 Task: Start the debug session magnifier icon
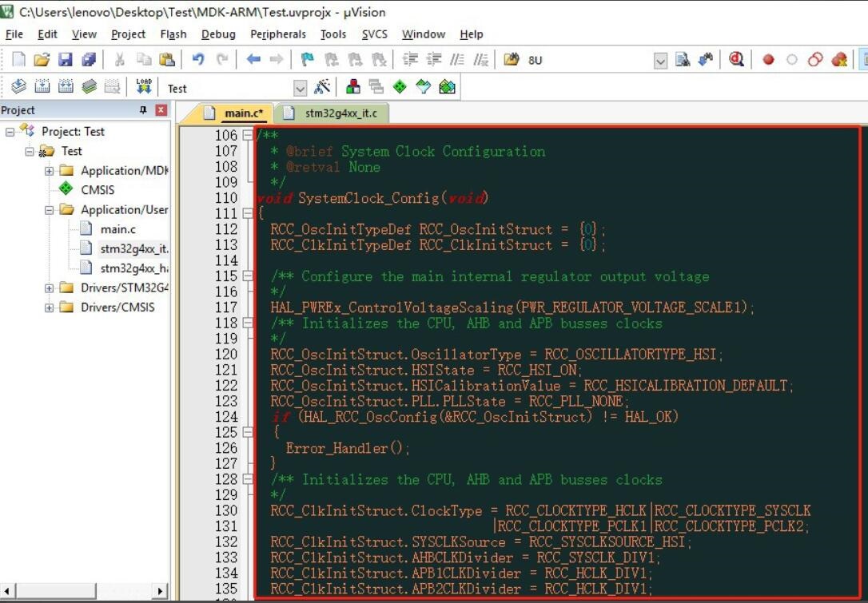coord(736,60)
